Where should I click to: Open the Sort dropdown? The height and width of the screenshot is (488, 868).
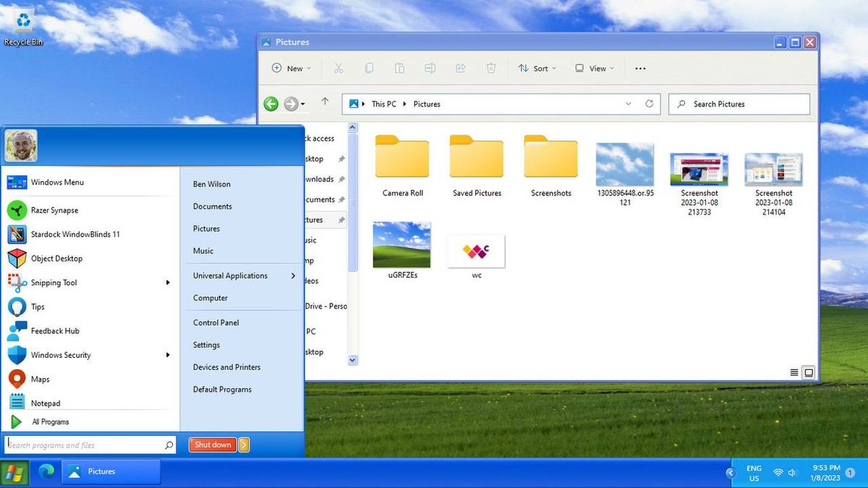[538, 67]
